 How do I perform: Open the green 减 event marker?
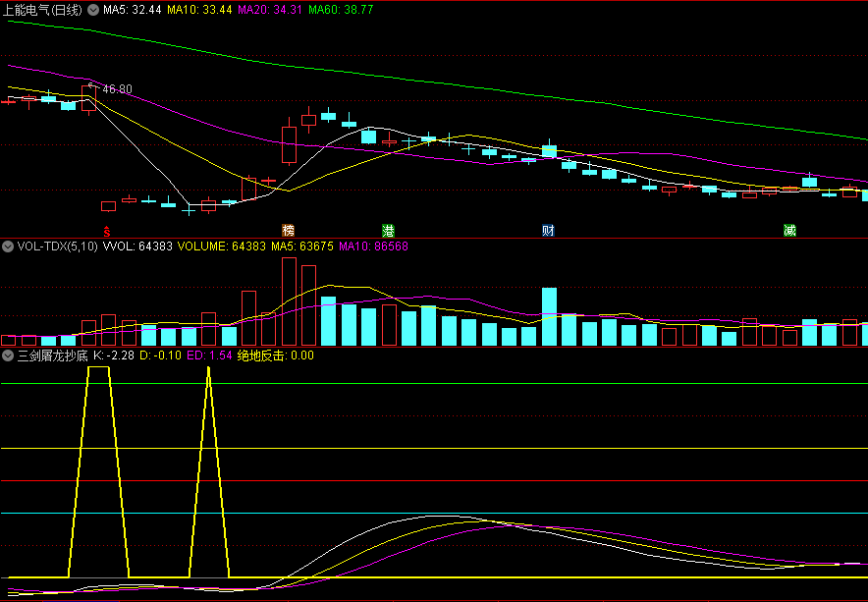789,231
